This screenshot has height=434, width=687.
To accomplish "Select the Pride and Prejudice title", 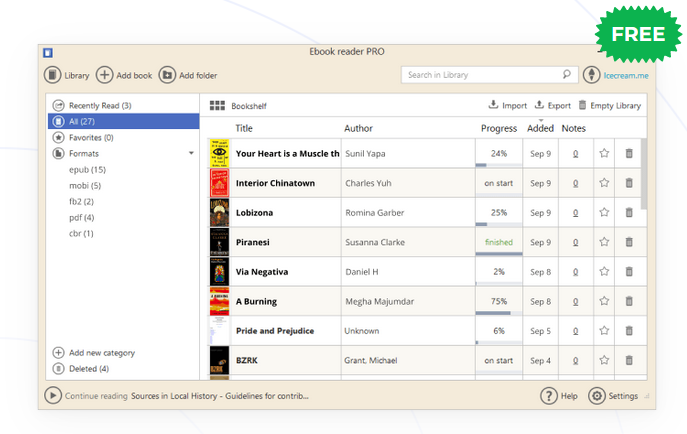I will 275,331.
